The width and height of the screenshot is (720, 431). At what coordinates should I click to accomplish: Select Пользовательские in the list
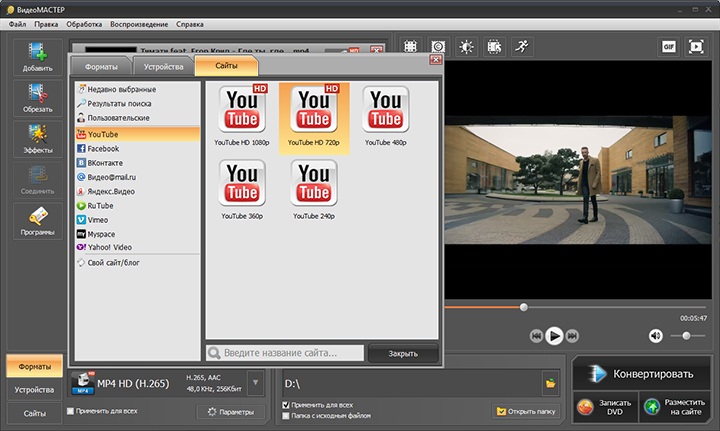138,118
